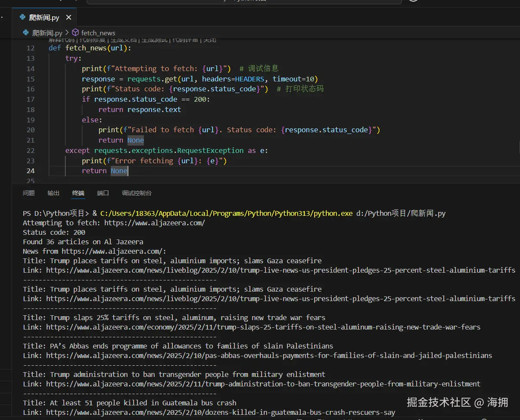Click the 'else:' keyword on line 19
Image resolution: width=520 pixels, height=420 pixels.
[x=92, y=120]
